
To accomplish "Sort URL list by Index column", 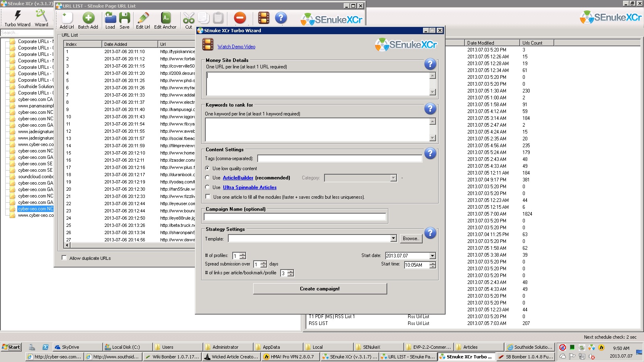I will (x=83, y=44).
